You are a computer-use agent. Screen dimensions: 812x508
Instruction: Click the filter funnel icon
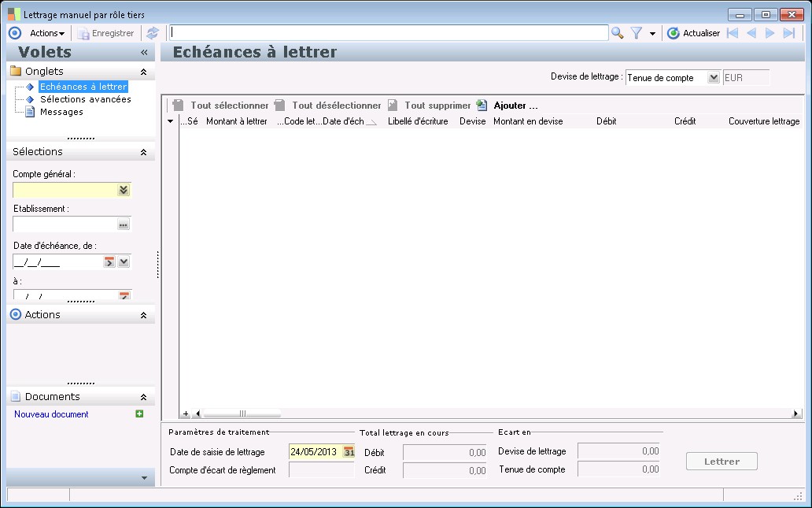coord(637,33)
